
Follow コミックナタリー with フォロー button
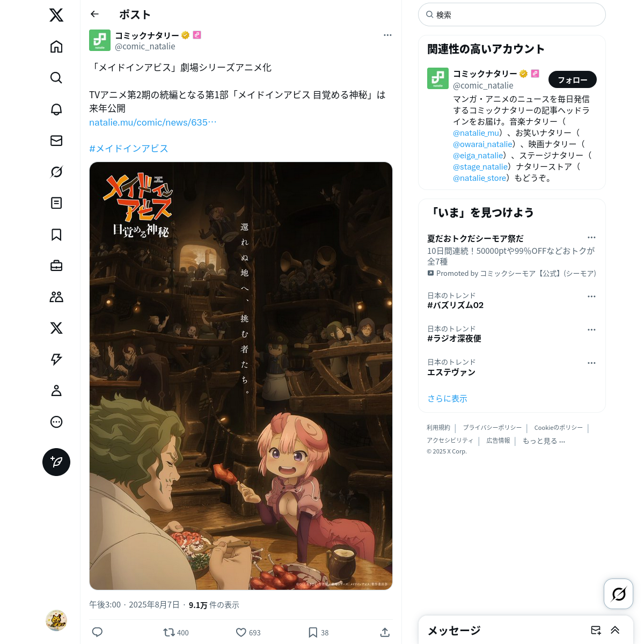click(x=573, y=79)
